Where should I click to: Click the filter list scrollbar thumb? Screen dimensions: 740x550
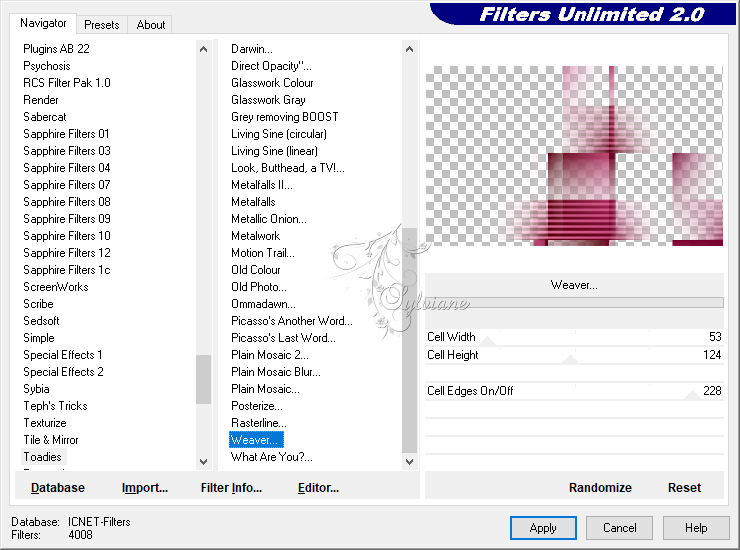pos(409,340)
